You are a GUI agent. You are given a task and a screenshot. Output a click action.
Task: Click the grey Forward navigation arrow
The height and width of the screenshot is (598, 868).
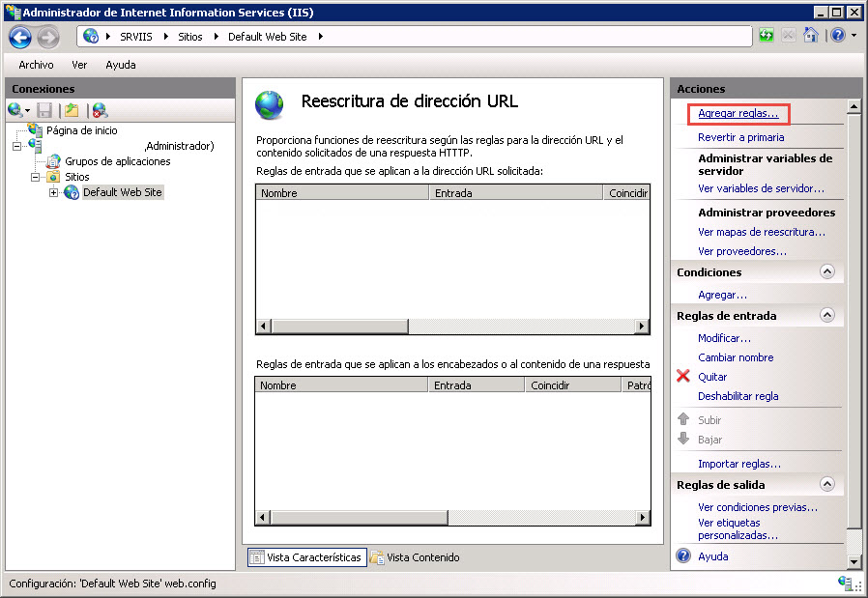coord(48,37)
